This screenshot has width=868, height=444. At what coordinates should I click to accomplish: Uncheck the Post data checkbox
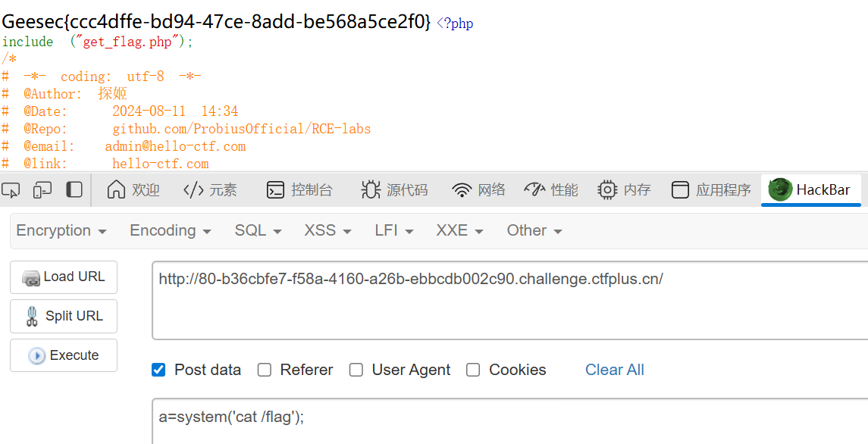(158, 370)
